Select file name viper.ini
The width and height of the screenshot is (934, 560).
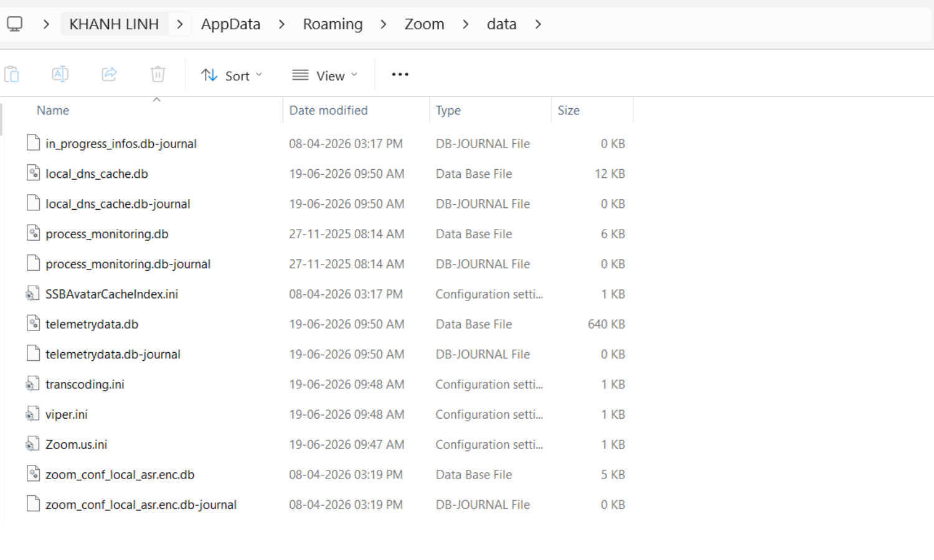coord(66,414)
